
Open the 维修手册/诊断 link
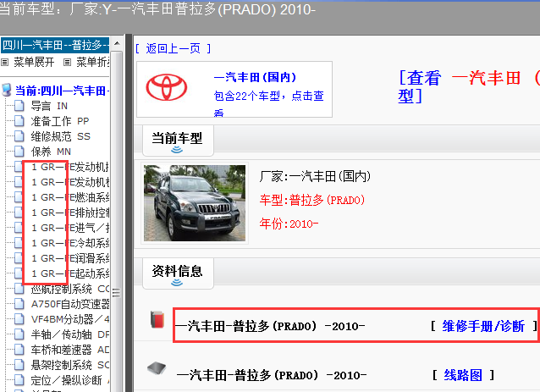click(483, 326)
